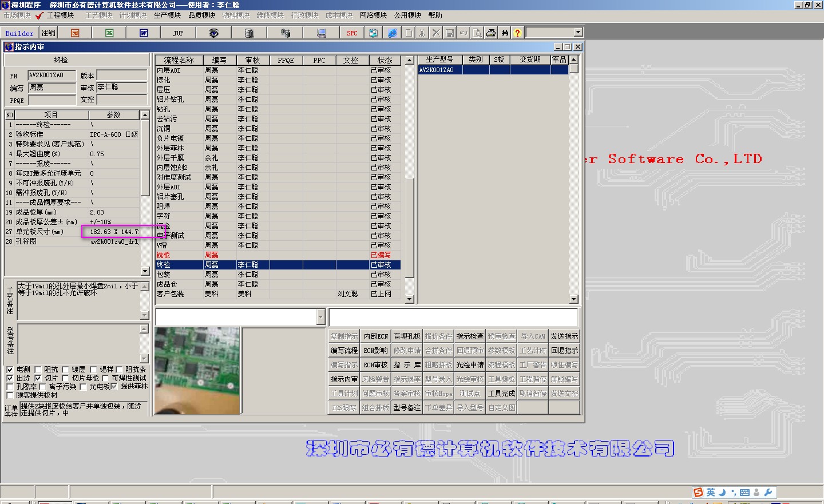Uncheck the 出货 checkbox
Viewport: 824px width, 504px height.
pyautogui.click(x=10, y=378)
